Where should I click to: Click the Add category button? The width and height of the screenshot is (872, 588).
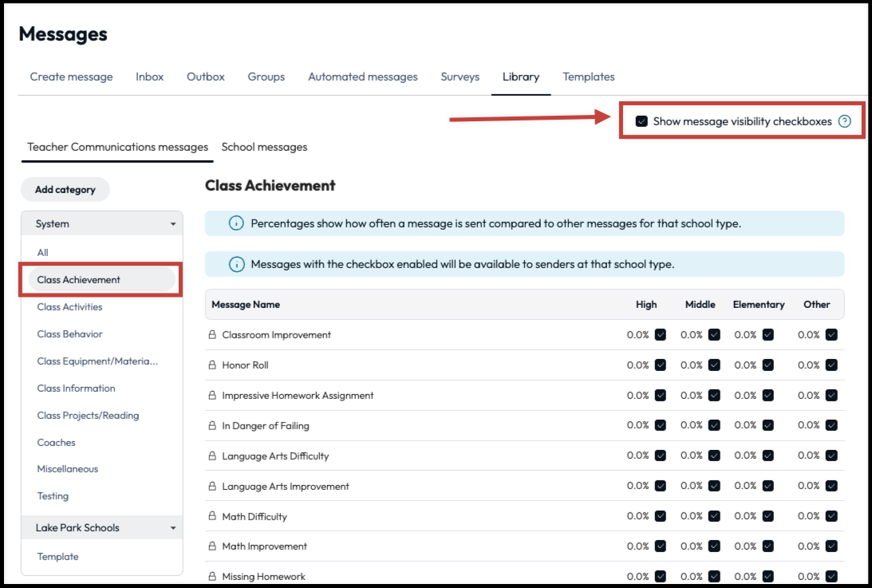65,190
